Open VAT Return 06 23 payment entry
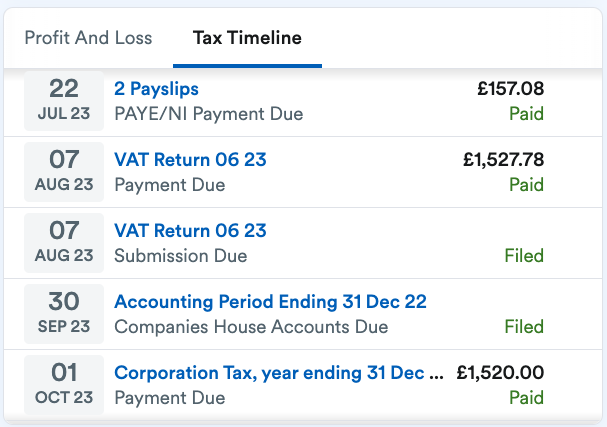Image resolution: width=607 pixels, height=427 pixels. (190, 159)
